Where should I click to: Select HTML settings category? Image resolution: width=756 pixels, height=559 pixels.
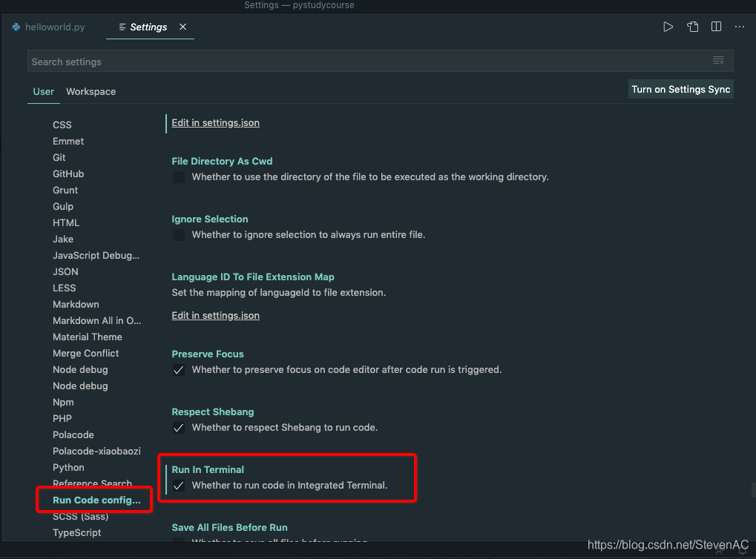(x=66, y=222)
